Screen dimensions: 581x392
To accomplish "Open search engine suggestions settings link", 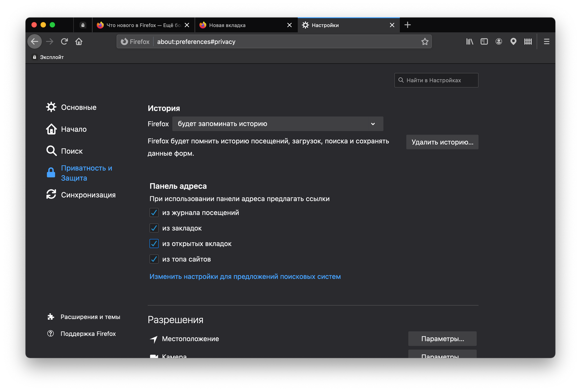I will click(245, 276).
